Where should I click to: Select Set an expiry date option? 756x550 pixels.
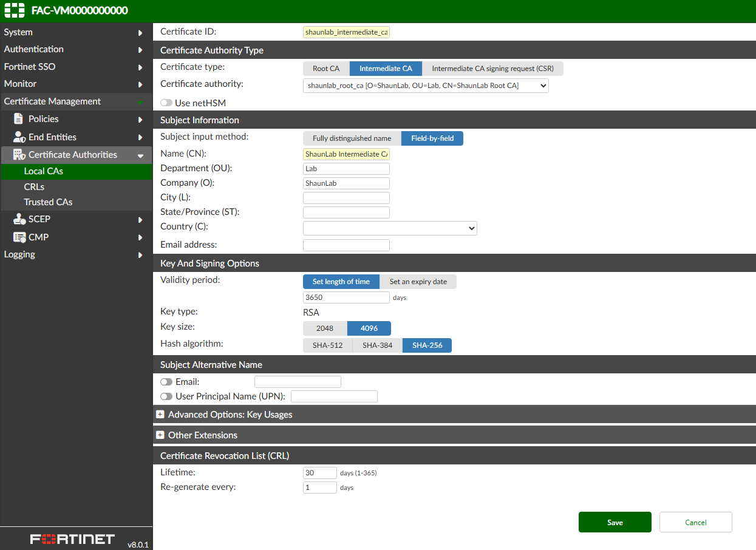(x=418, y=282)
